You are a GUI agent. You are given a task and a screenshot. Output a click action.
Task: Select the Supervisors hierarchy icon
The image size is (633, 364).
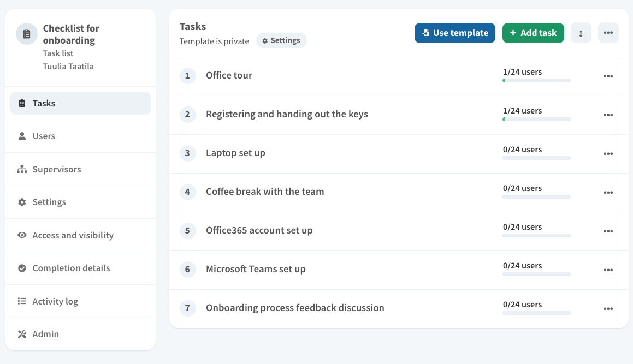point(22,169)
